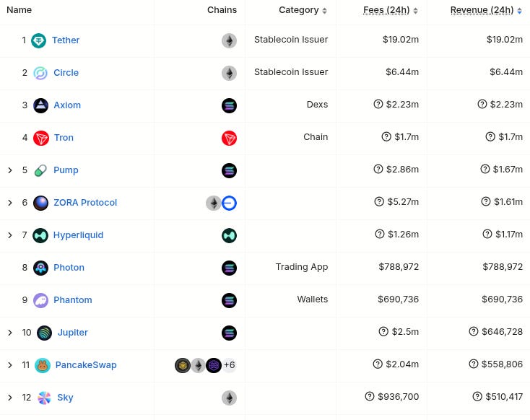Click the Ethereum chain icon in Sky row
The height and width of the screenshot is (420, 530).
pyautogui.click(x=229, y=398)
